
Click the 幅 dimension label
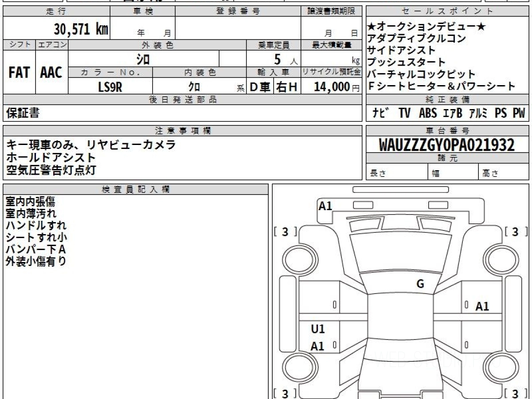click(x=436, y=174)
